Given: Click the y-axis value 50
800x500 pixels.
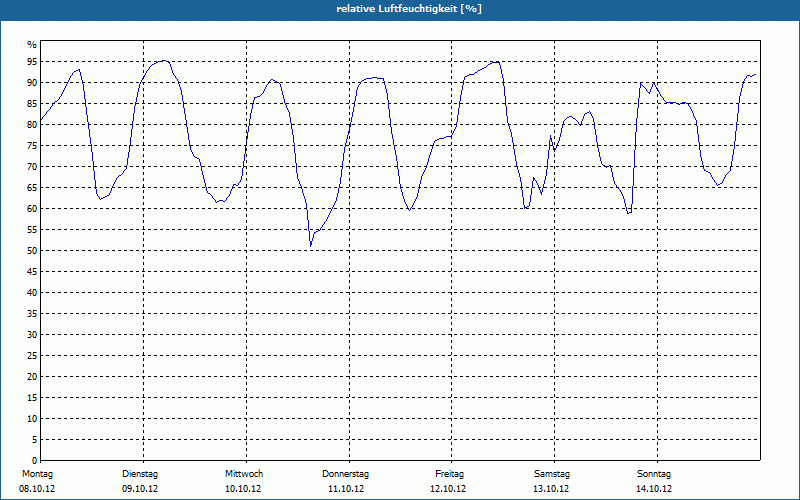Looking at the screenshot, I should (32, 251).
